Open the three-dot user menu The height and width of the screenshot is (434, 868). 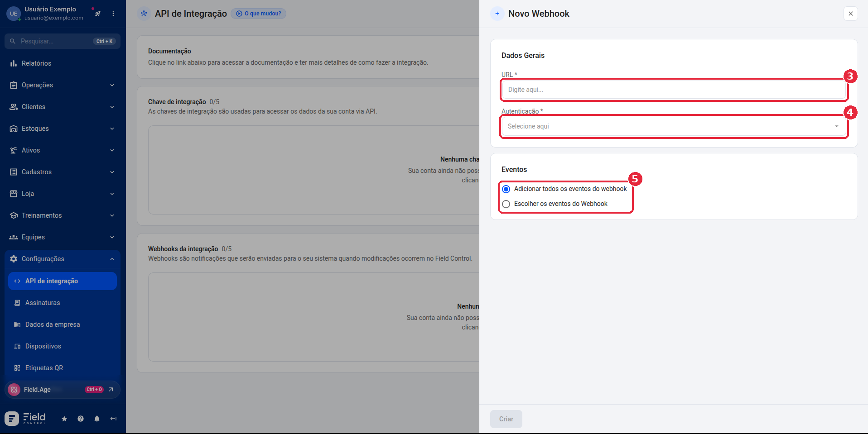tap(113, 14)
